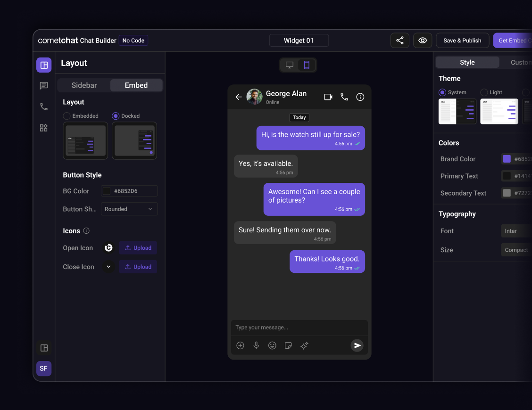The width and height of the screenshot is (532, 410).
Task: Click the AI sparkle icon
Action: tap(304, 345)
